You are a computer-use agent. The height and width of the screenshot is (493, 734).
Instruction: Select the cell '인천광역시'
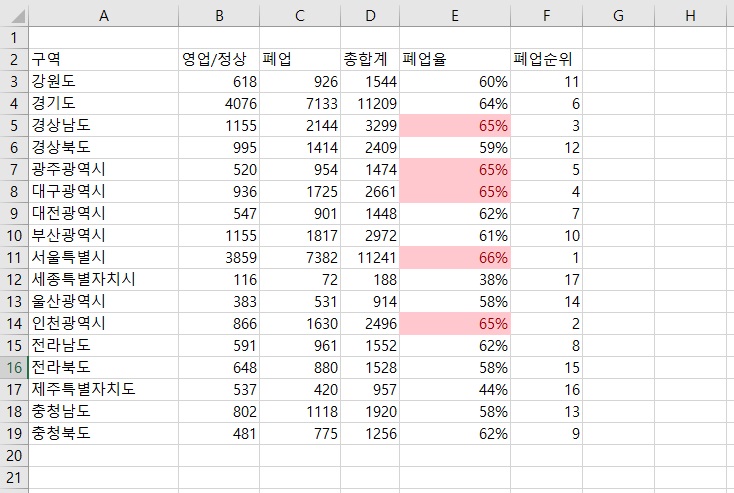tap(103, 324)
